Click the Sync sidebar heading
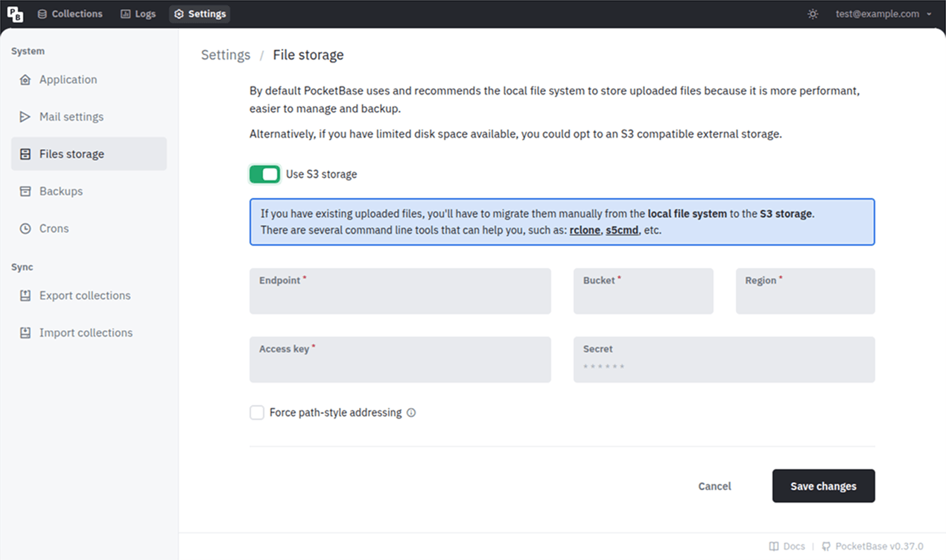The image size is (946, 560). coord(22,267)
